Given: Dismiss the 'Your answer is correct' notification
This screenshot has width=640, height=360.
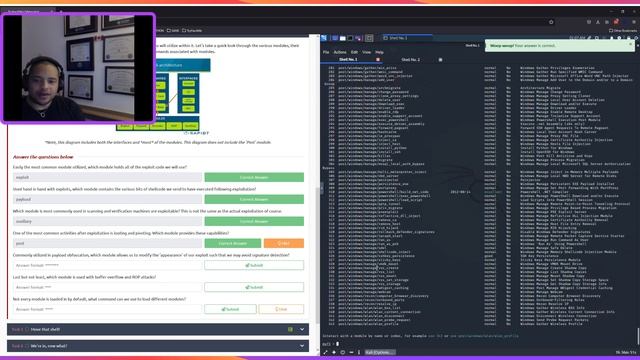Looking at the screenshot, I should pos(630,44).
